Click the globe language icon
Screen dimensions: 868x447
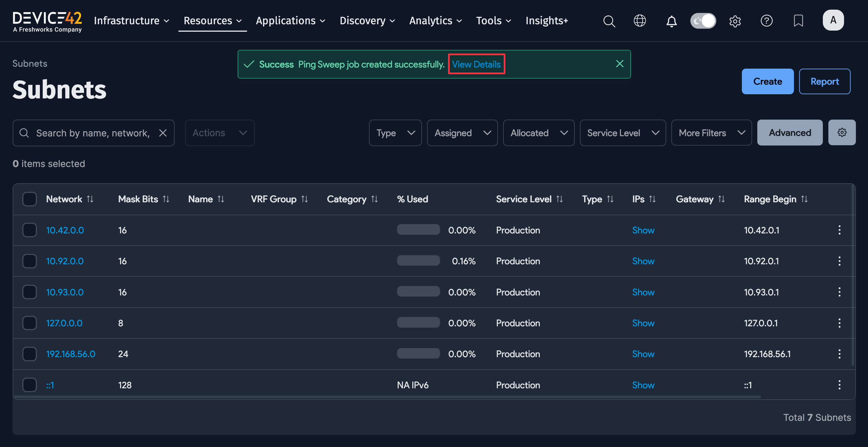639,21
